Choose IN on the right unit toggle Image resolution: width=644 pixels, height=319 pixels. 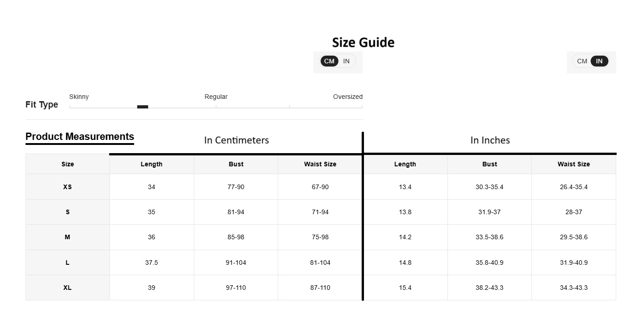pos(599,61)
